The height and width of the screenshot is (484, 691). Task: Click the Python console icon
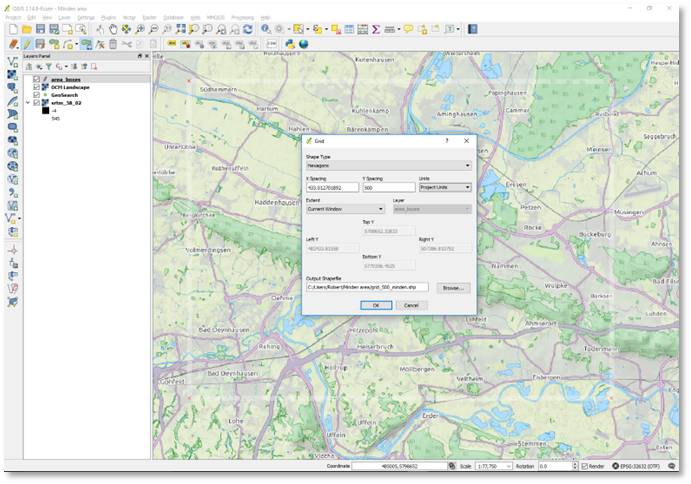[x=290, y=44]
